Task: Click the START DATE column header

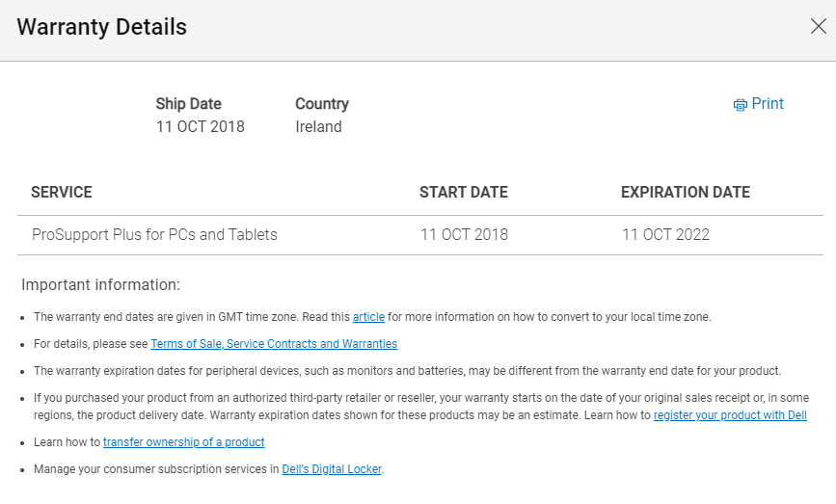Action: coord(463,193)
